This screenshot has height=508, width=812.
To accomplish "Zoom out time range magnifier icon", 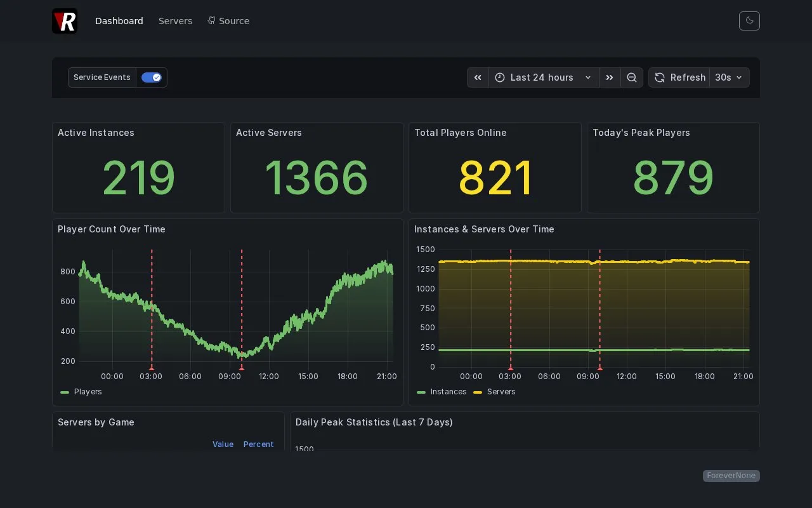I will tap(632, 77).
